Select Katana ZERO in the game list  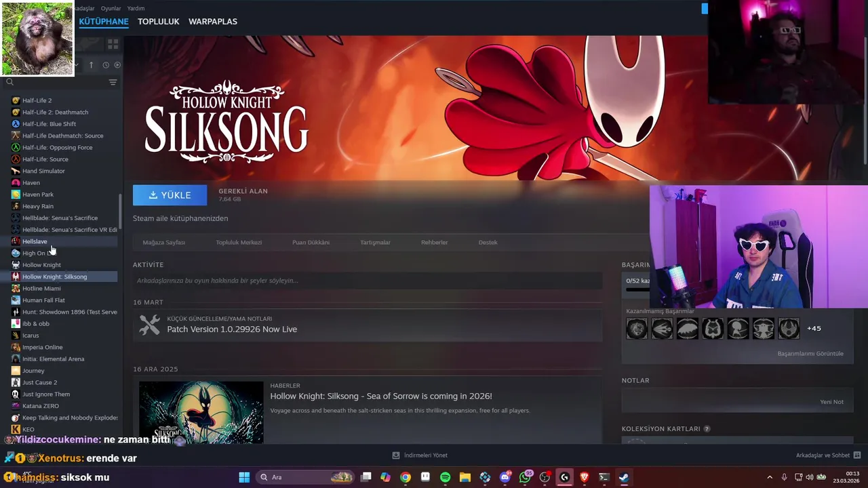coord(41,406)
